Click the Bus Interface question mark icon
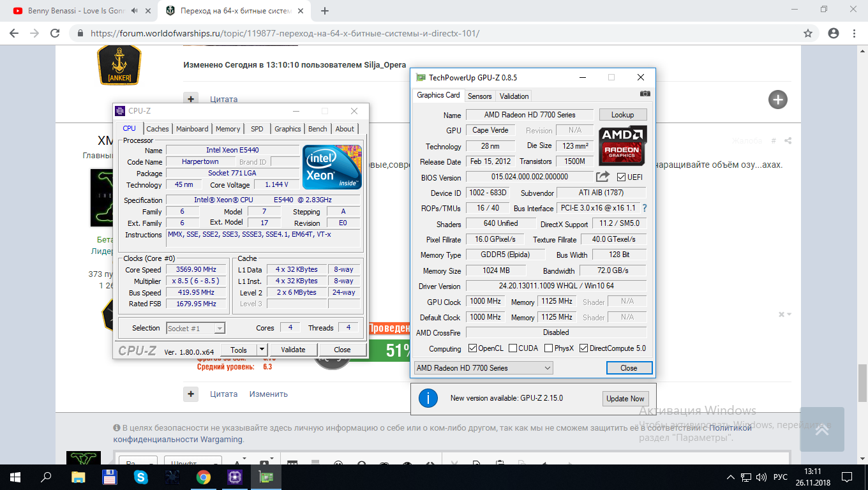Viewport: 868px width, 490px height. (x=645, y=208)
